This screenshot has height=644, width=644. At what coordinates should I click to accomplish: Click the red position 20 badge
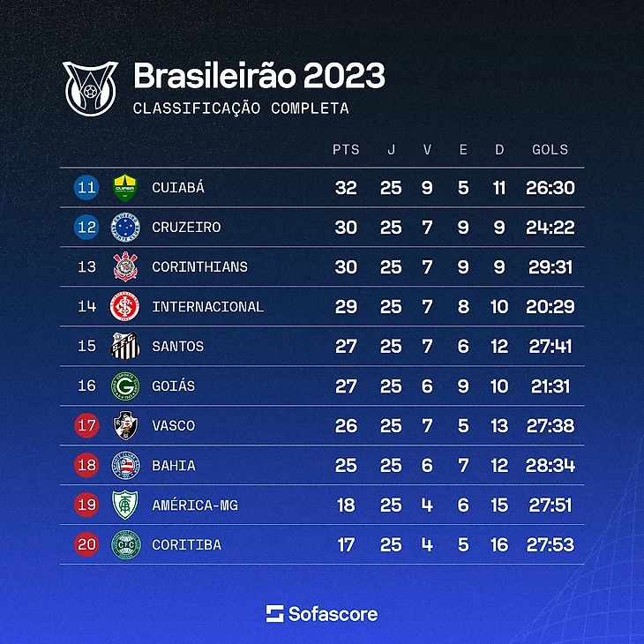pyautogui.click(x=86, y=544)
